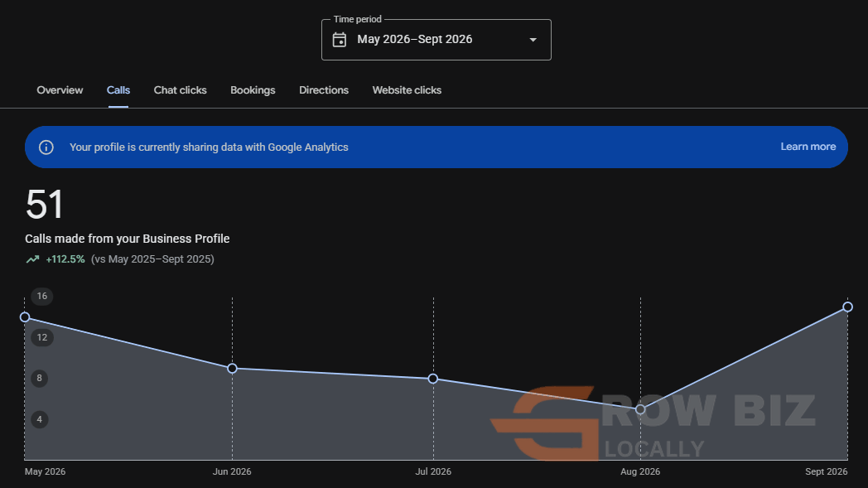The width and height of the screenshot is (868, 488).
Task: Click the 'May 2026' x-axis label
Action: click(45, 472)
